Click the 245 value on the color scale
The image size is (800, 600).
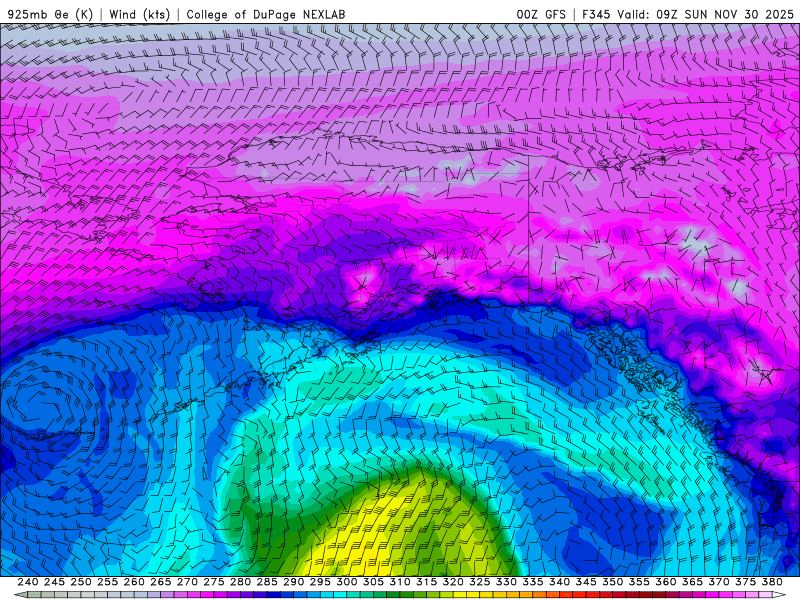(x=54, y=582)
